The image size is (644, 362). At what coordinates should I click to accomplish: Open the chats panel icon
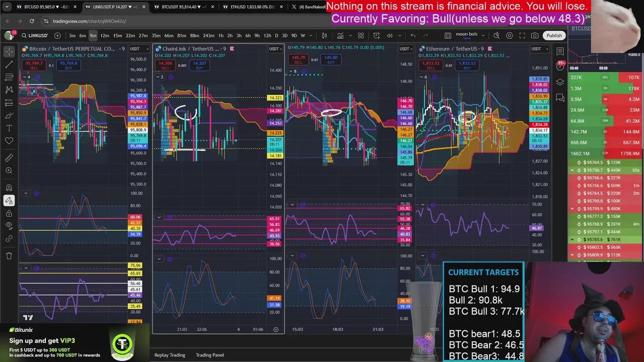click(x=560, y=98)
